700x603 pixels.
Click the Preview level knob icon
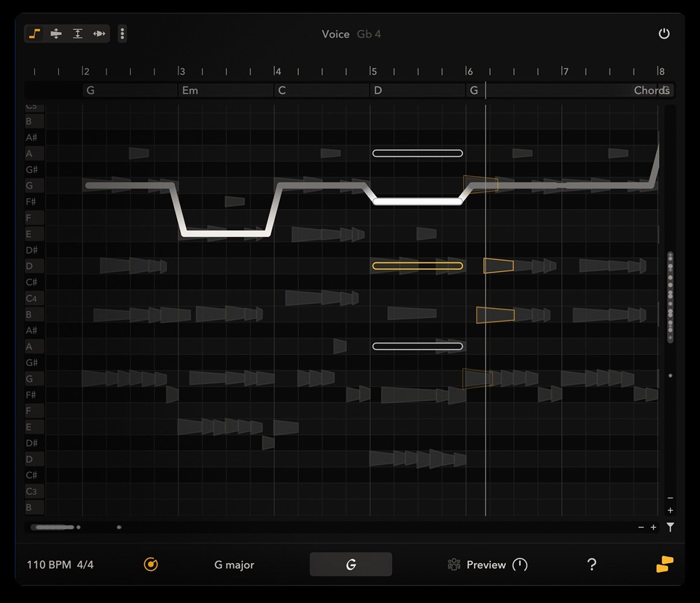520,565
